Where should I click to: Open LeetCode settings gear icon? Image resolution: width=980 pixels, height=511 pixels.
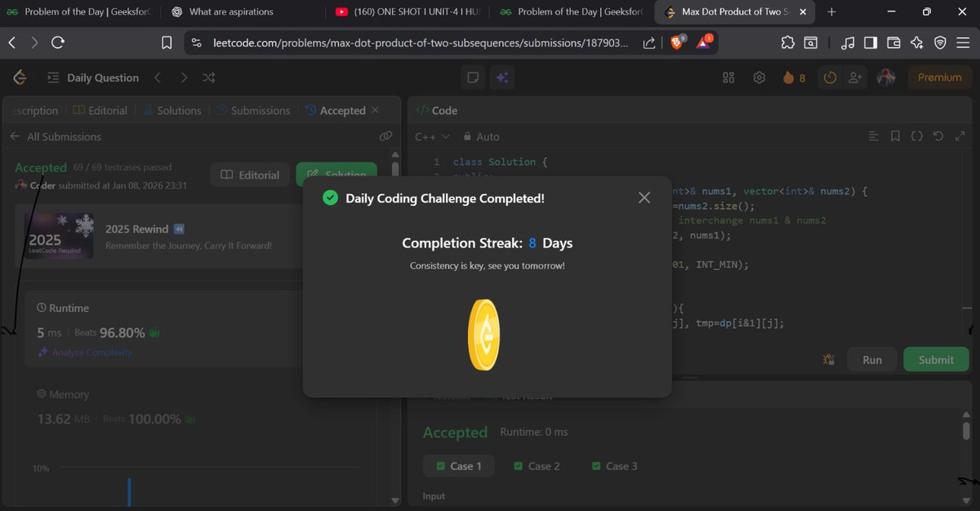759,78
